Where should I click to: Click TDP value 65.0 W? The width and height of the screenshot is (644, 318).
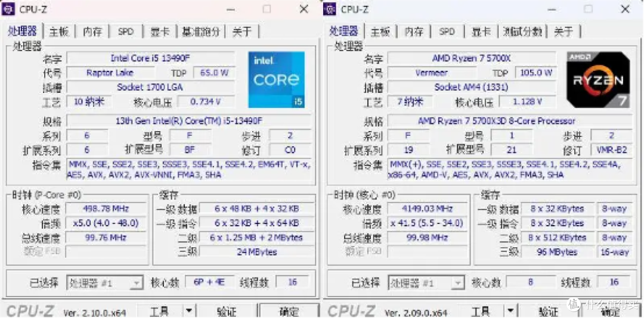(215, 73)
